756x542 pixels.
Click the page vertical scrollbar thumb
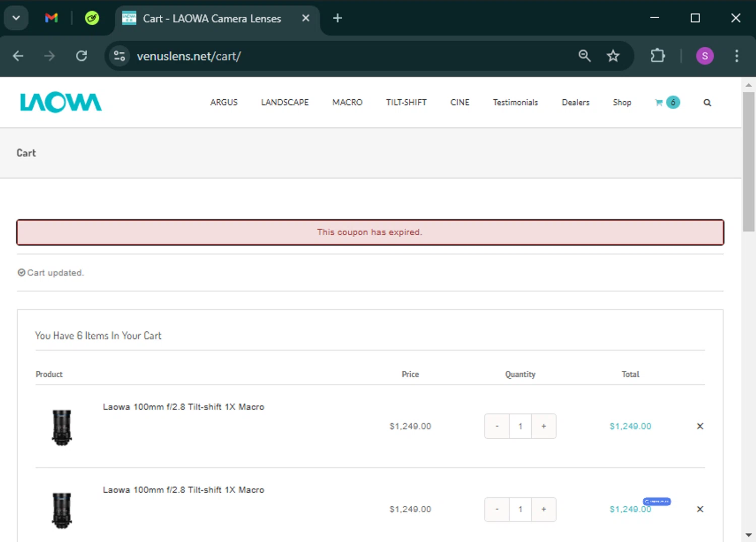tap(748, 161)
